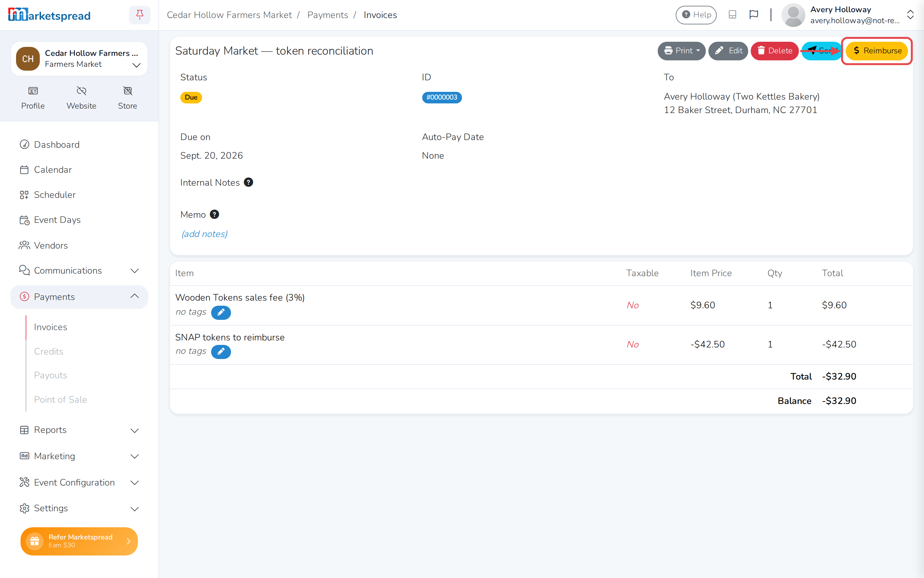Open the Help button

pos(696,15)
